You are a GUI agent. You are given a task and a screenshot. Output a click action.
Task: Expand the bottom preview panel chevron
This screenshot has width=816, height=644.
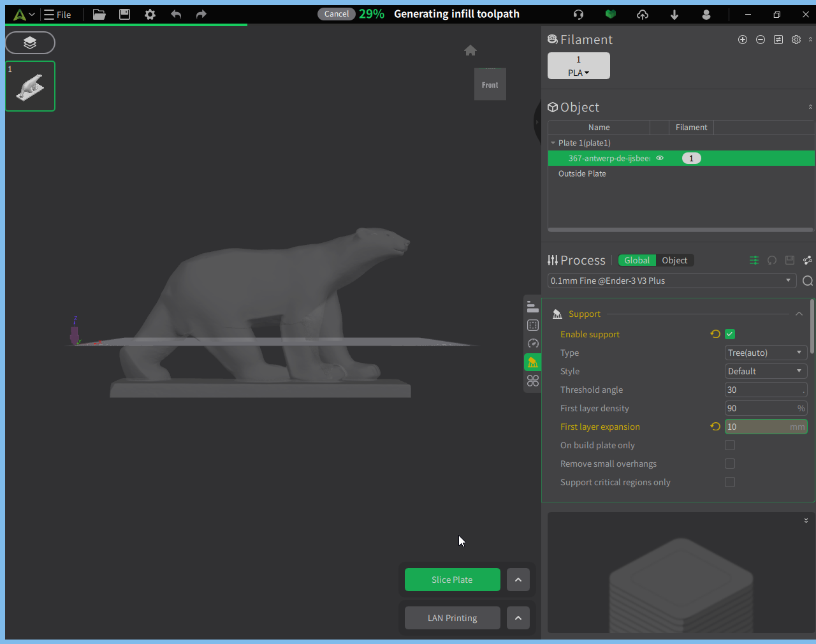click(806, 520)
